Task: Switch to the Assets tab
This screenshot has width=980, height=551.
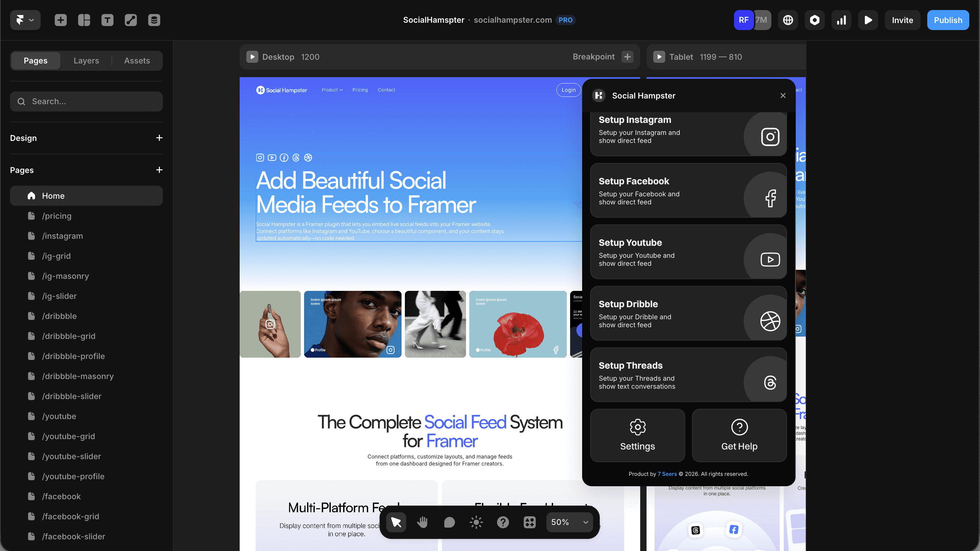Action: click(137, 60)
